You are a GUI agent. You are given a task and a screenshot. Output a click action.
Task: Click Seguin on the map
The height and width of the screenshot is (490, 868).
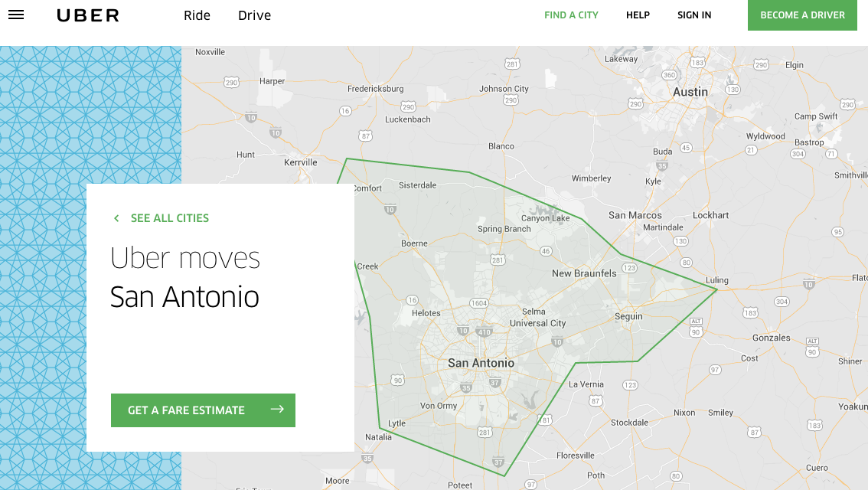coord(628,316)
